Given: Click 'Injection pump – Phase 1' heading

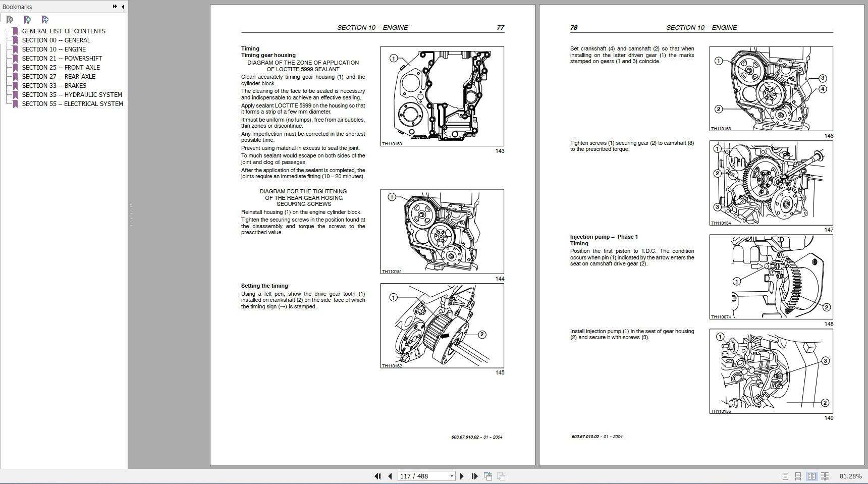Looking at the screenshot, I should [x=604, y=237].
